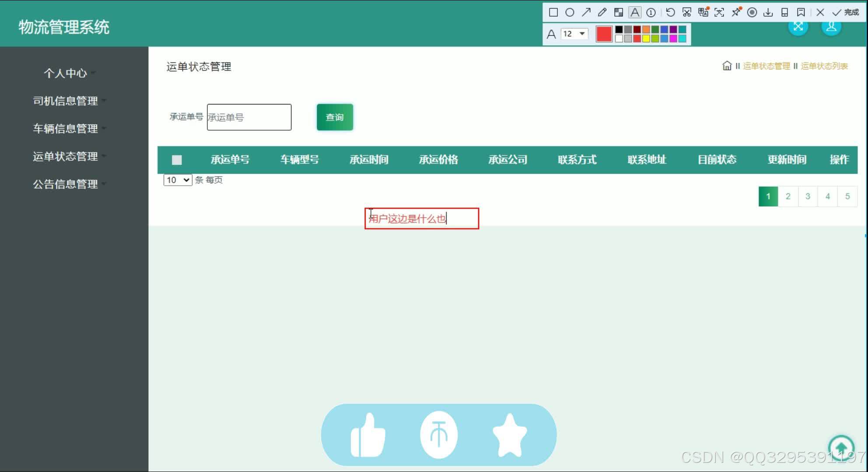Click the user profile icon in header

click(831, 26)
